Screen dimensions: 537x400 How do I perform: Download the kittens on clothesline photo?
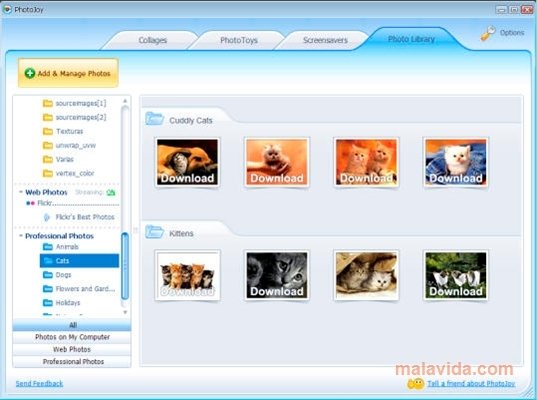coord(456,275)
